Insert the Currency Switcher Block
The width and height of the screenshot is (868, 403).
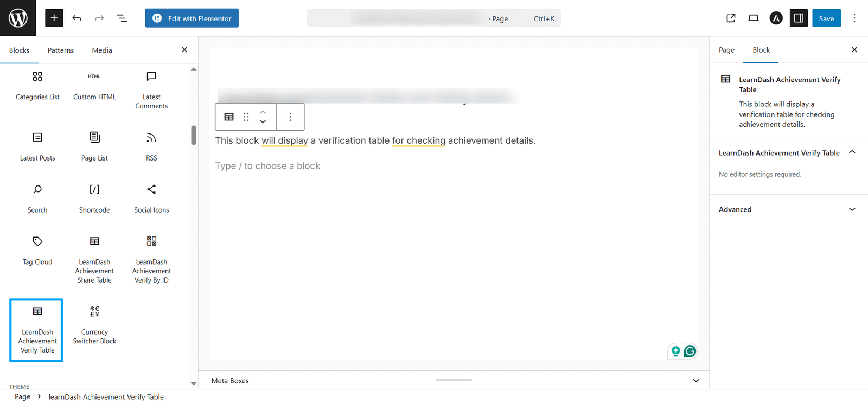94,325
